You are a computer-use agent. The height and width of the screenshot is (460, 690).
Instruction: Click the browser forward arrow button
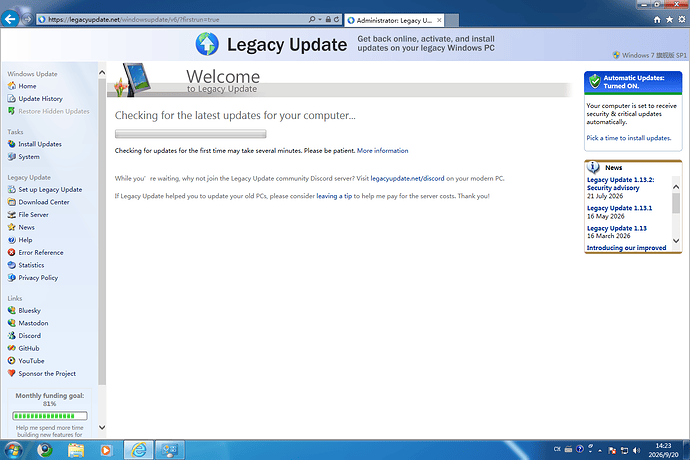27,19
